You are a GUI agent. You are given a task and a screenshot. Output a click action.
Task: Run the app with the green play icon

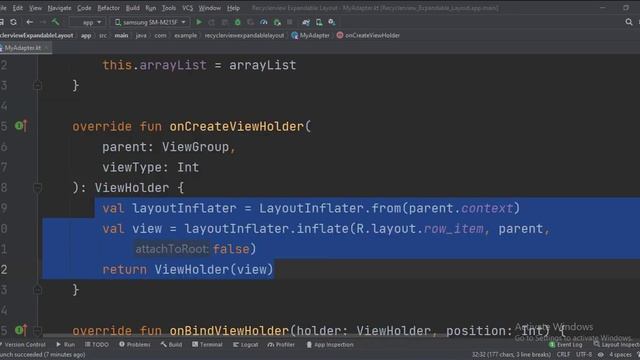click(199, 22)
